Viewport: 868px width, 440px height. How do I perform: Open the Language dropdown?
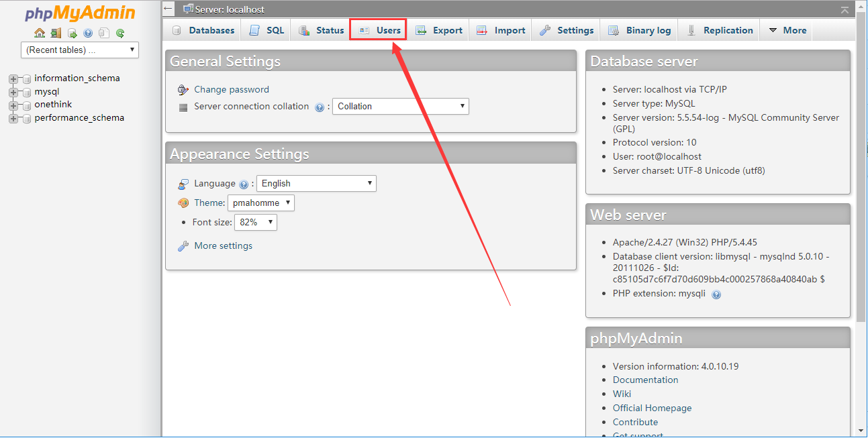pos(316,184)
